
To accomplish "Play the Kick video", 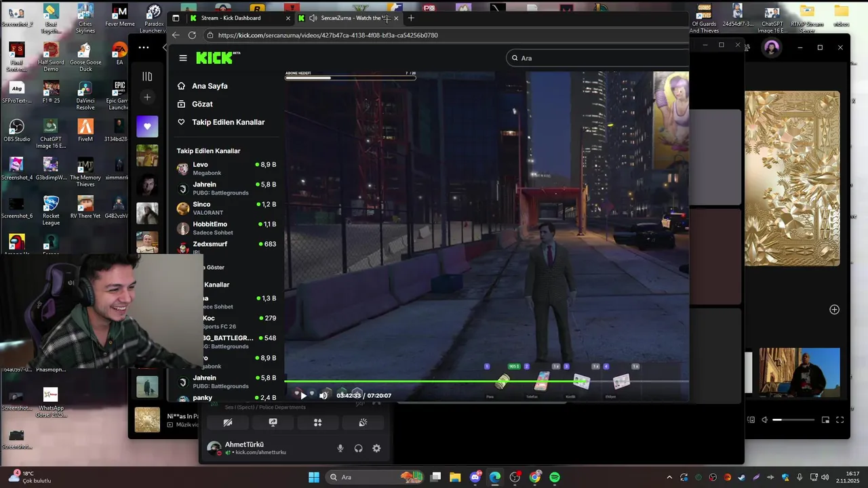I will click(303, 395).
